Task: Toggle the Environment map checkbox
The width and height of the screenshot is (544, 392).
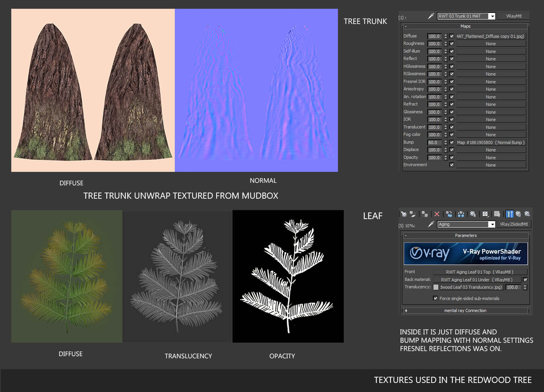Action: click(452, 165)
